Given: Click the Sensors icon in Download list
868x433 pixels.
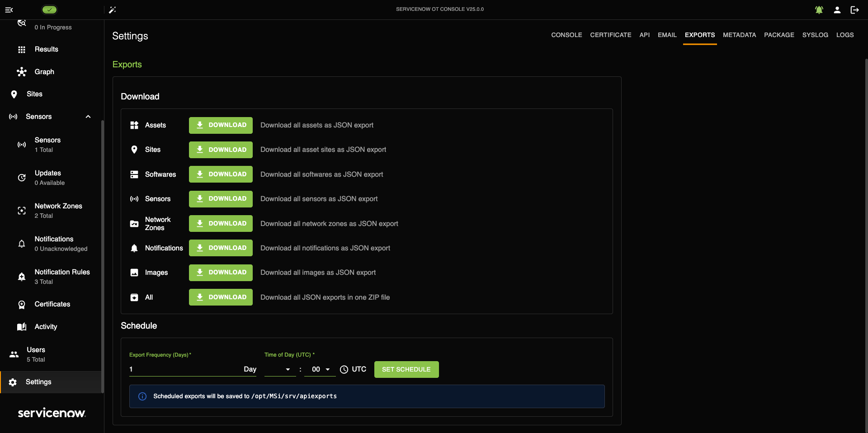Looking at the screenshot, I should (134, 199).
